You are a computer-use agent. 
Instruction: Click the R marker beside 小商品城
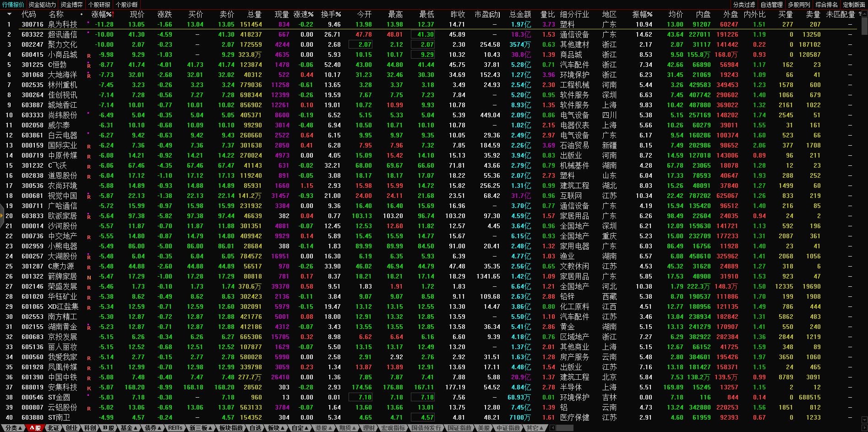[89, 56]
